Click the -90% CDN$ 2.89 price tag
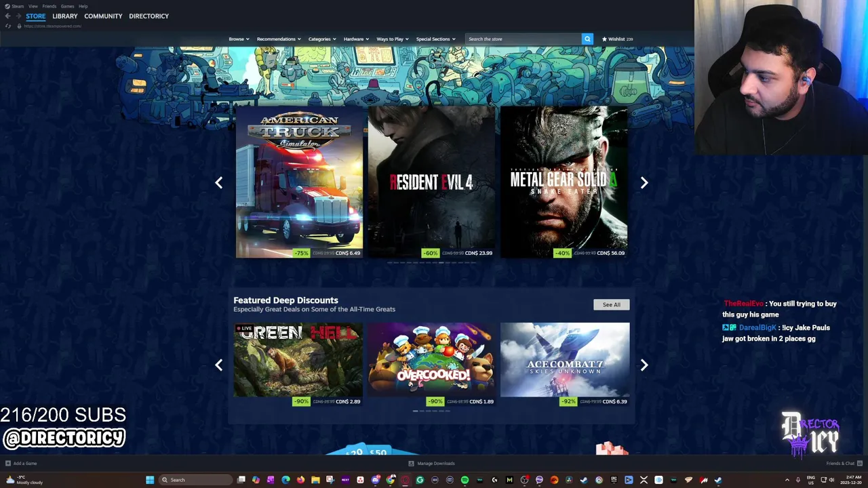 coord(327,401)
